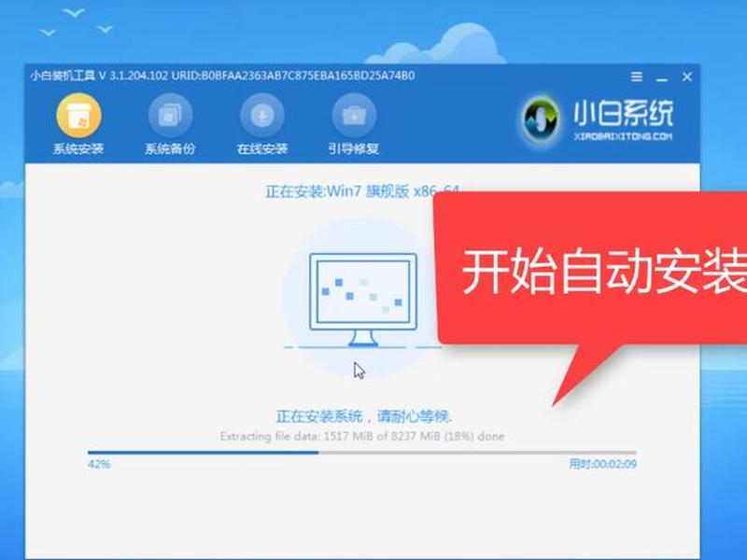This screenshot has height=560, width=747.
Task: Click the 系统备份 tab label
Action: click(x=170, y=149)
